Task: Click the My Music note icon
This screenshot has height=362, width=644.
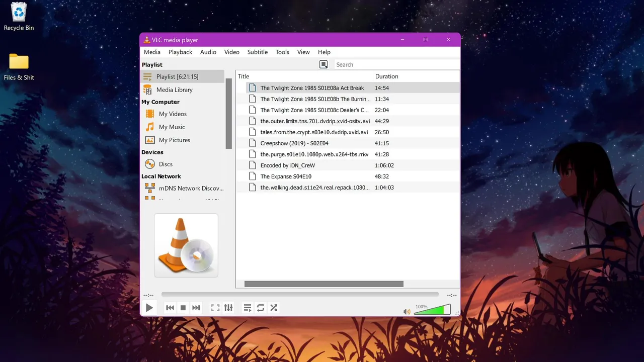Action: [x=149, y=127]
